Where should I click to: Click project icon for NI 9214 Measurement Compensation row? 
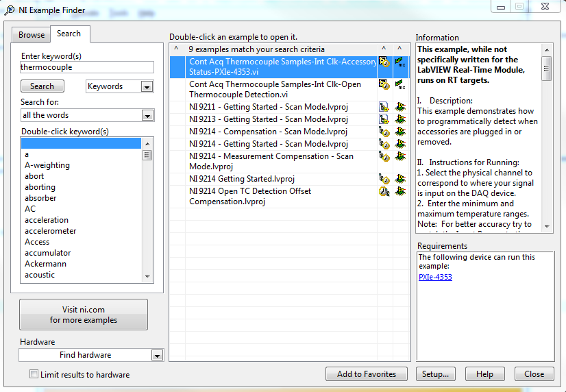pos(384,156)
